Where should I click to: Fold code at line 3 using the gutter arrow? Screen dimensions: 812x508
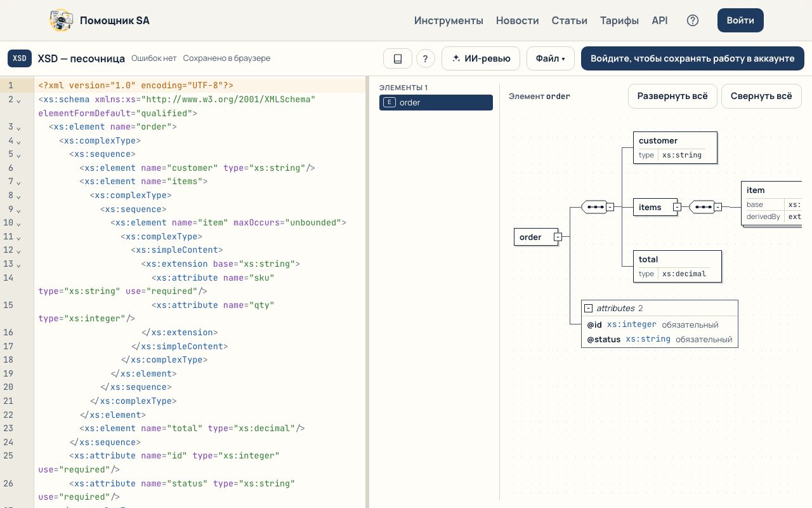[x=18, y=128]
